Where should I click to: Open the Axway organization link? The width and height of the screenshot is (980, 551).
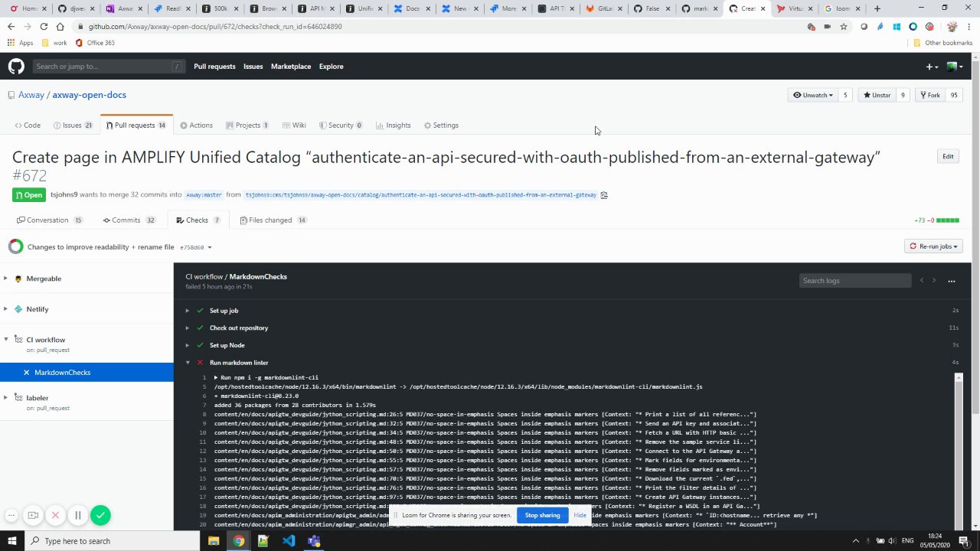click(x=31, y=95)
